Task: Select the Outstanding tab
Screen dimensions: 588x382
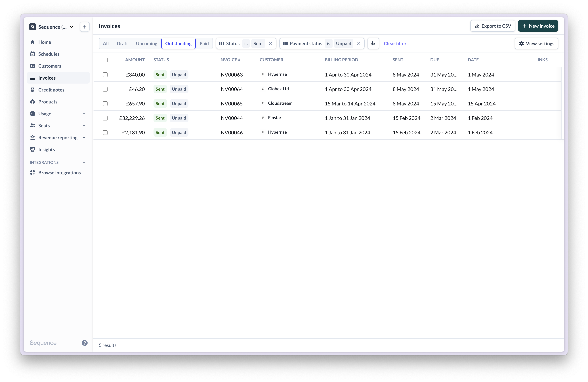Action: pyautogui.click(x=178, y=43)
